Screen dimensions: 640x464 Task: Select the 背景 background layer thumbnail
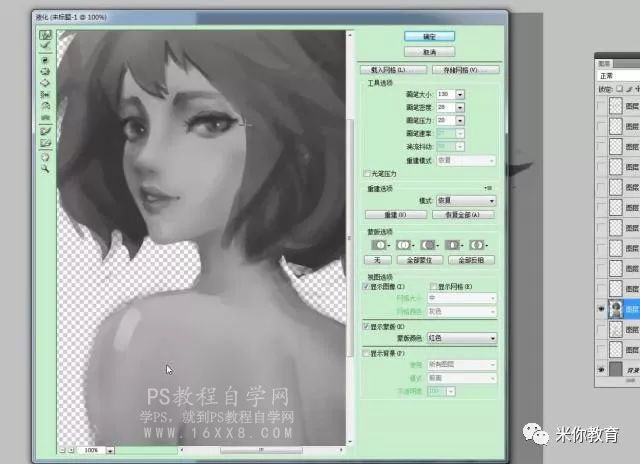point(616,370)
